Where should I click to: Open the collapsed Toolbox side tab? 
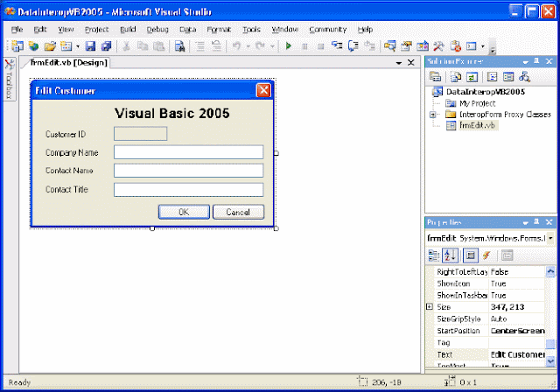coord(10,80)
